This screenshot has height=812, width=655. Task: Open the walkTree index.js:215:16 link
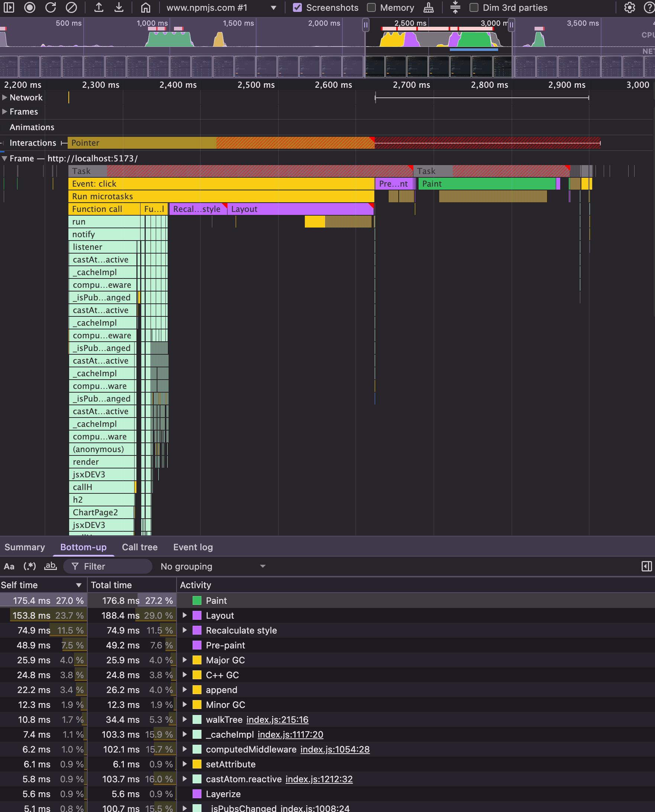click(277, 719)
